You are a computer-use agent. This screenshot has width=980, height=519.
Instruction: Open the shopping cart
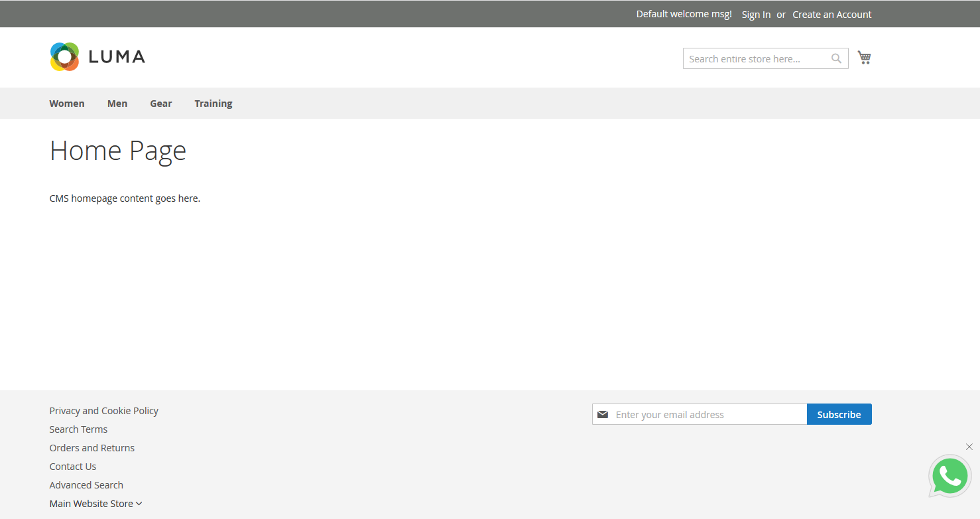click(864, 58)
